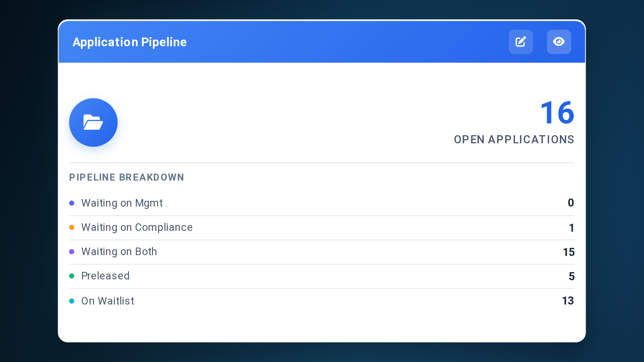Select the Waiting on Mgmt row
This screenshot has width=644, height=362.
pyautogui.click(x=322, y=203)
